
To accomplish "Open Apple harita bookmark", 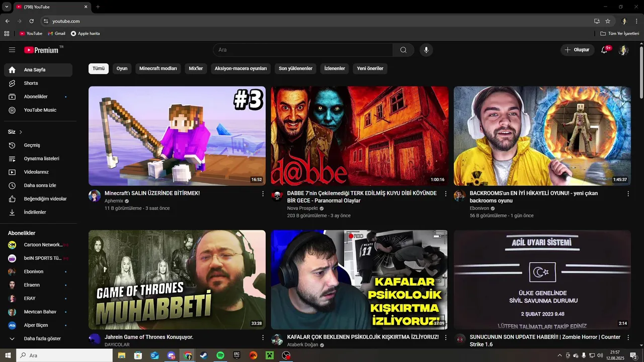I will (x=86, y=34).
